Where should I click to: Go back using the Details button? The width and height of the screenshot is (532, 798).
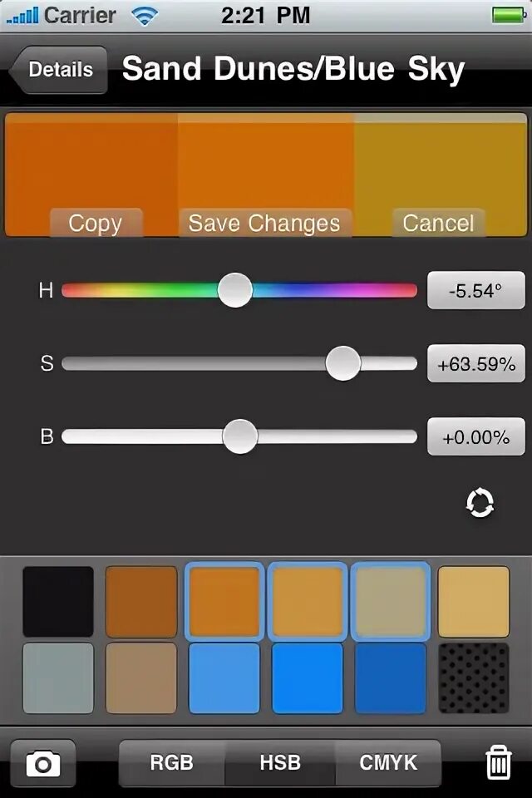(58, 70)
